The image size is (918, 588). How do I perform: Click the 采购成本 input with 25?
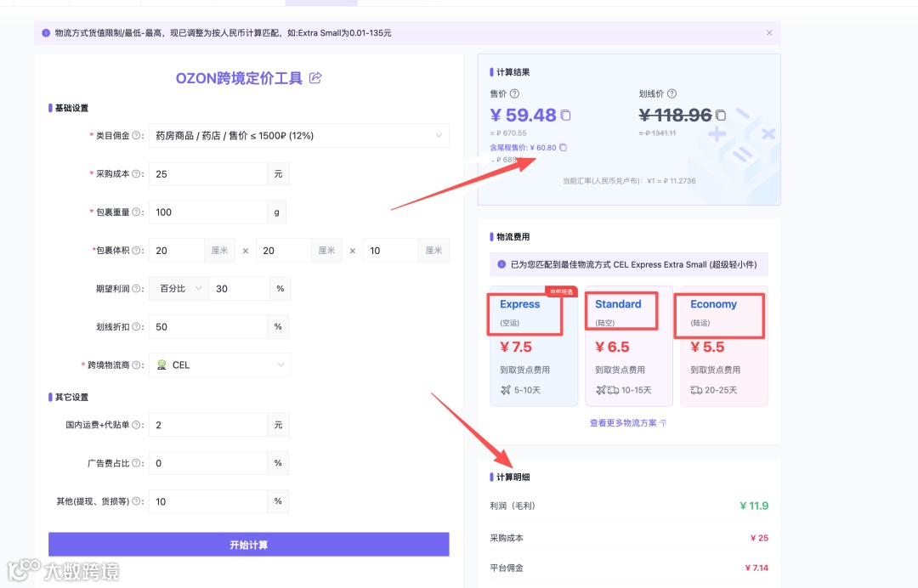point(208,174)
